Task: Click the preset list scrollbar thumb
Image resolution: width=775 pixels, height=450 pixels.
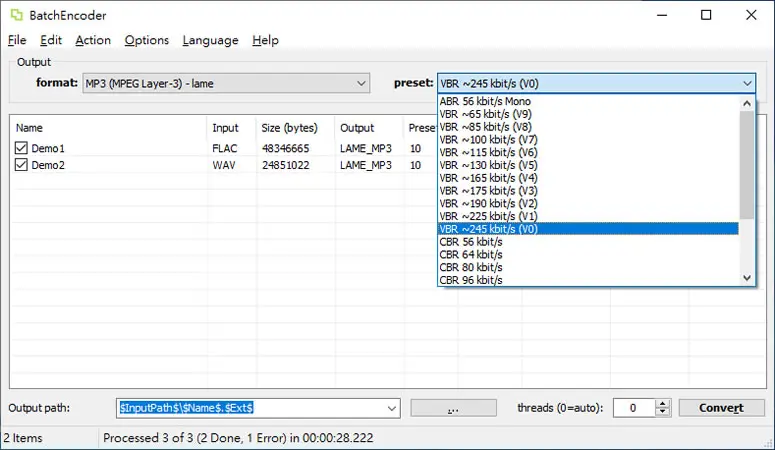Action: point(747,164)
